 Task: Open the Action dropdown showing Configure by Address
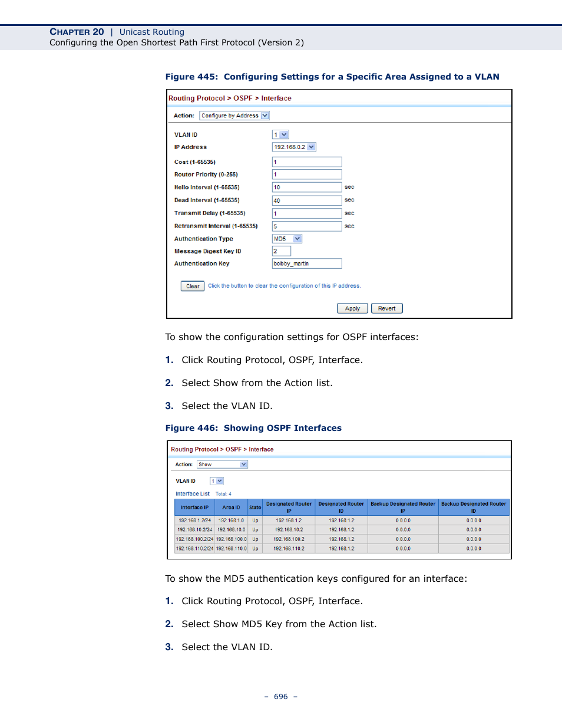(234, 116)
